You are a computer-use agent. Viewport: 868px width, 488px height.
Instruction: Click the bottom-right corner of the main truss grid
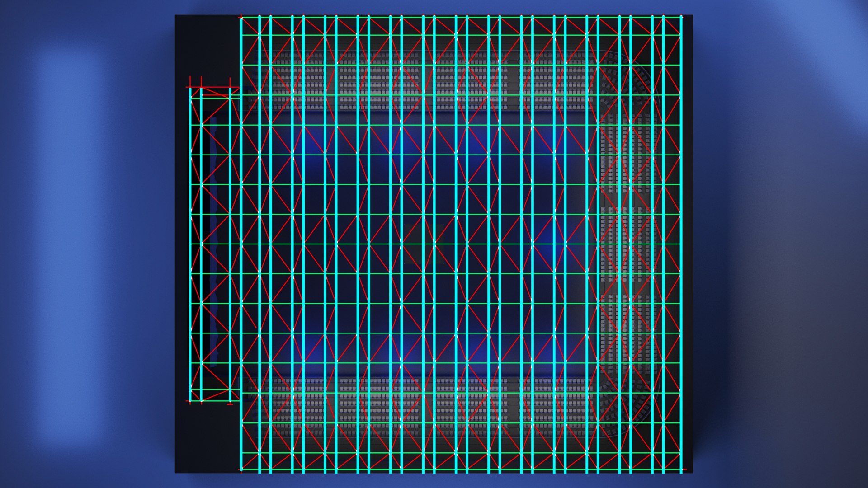click(681, 470)
